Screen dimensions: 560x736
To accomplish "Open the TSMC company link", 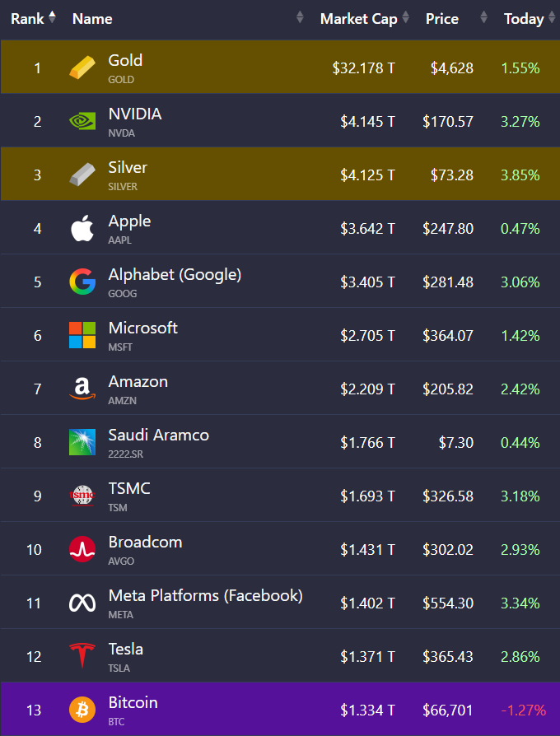I will click(x=129, y=488).
